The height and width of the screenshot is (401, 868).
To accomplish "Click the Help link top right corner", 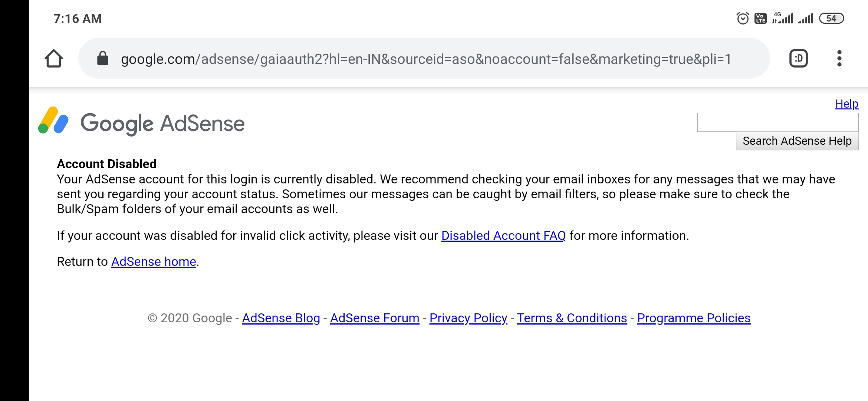I will (846, 104).
